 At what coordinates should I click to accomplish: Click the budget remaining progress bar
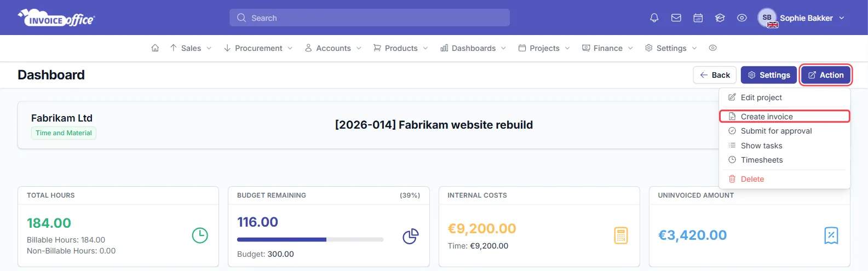310,239
